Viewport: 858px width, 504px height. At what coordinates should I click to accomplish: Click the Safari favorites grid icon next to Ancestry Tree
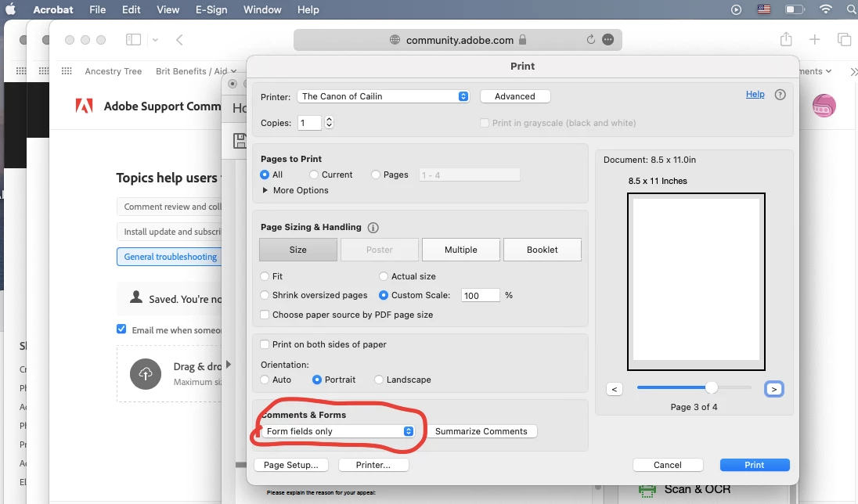67,71
